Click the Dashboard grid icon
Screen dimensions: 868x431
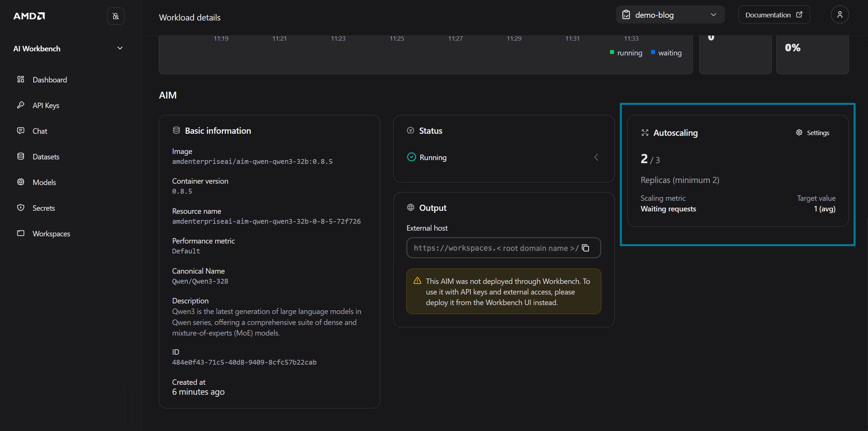click(x=21, y=79)
